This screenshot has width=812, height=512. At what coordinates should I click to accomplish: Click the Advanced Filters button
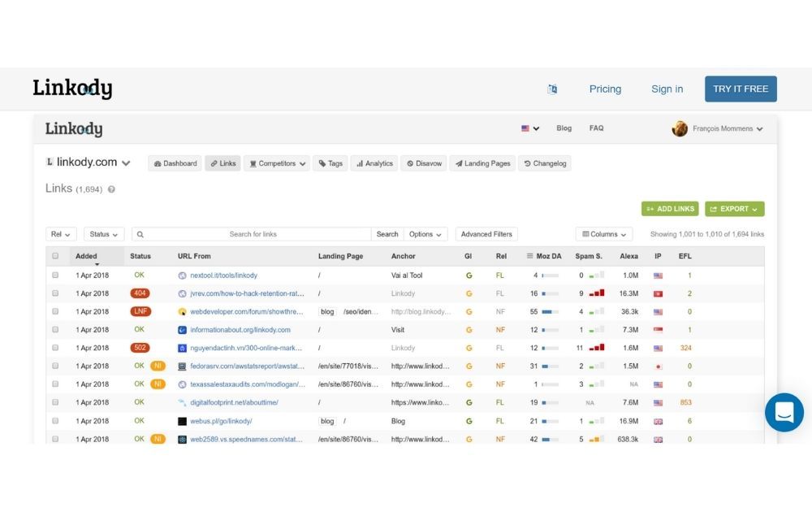click(x=486, y=234)
